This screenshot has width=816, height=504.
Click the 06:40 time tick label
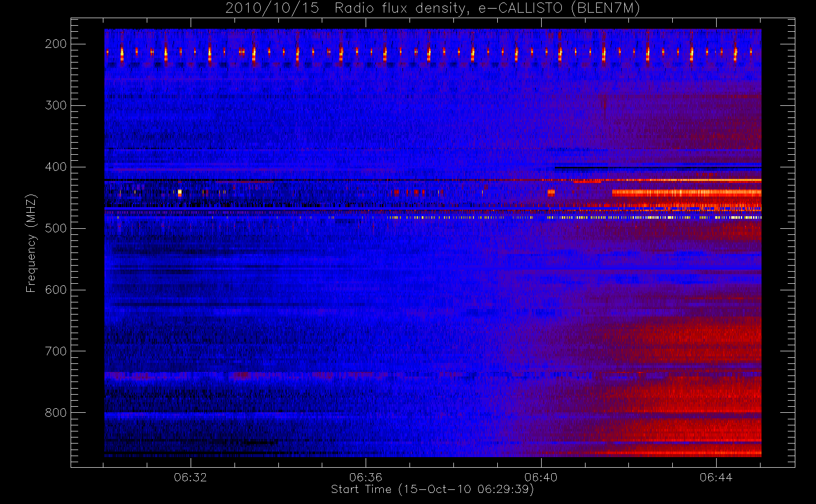coord(541,477)
